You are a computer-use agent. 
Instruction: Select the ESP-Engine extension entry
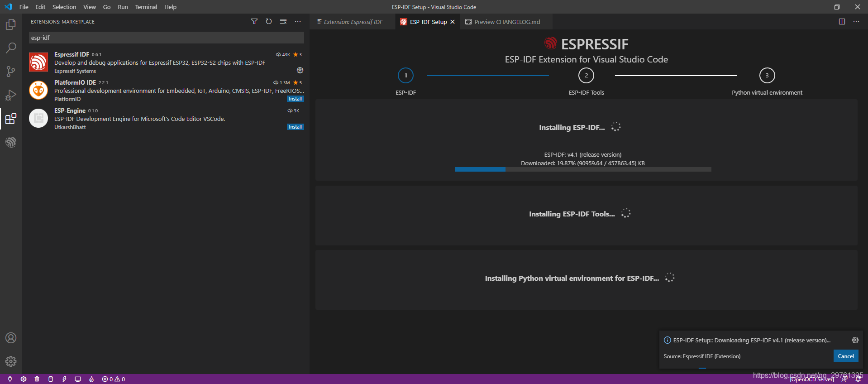click(166, 119)
